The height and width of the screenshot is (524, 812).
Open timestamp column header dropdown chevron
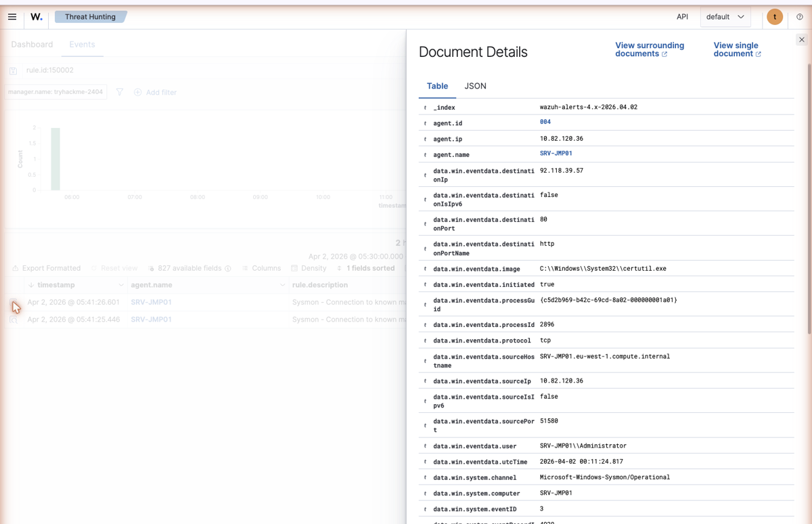coord(121,285)
